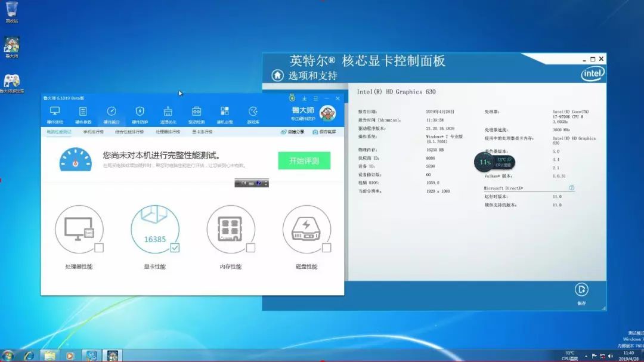Screen dimensions: 644x362
Task: Click the language bar help icon
Action: [258, 183]
